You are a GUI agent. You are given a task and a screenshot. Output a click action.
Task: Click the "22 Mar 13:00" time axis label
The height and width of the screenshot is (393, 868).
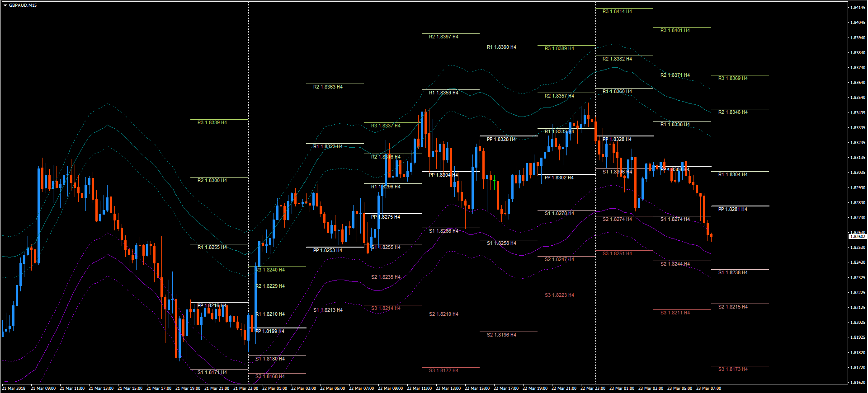click(448, 388)
